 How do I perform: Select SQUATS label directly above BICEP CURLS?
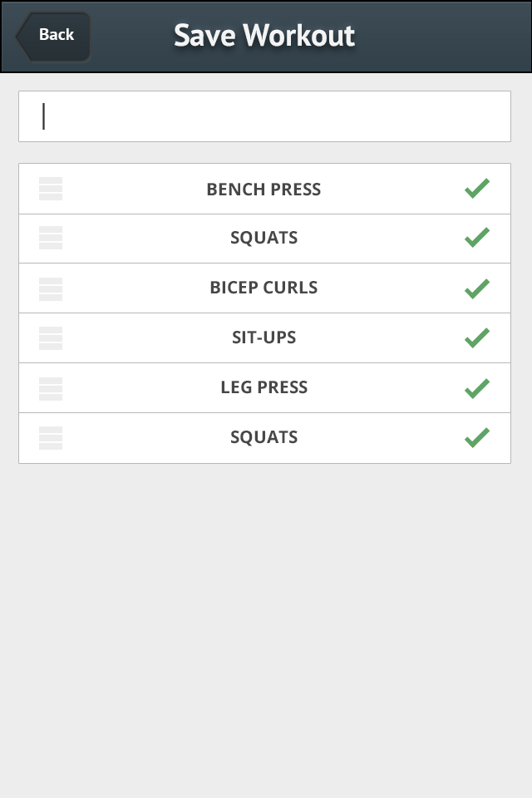coord(264,239)
